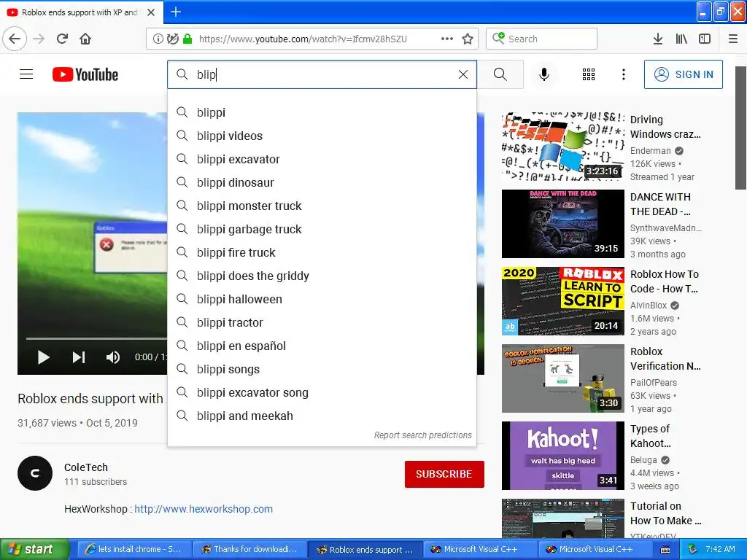Close the Roblox ends support tab

[151, 12]
